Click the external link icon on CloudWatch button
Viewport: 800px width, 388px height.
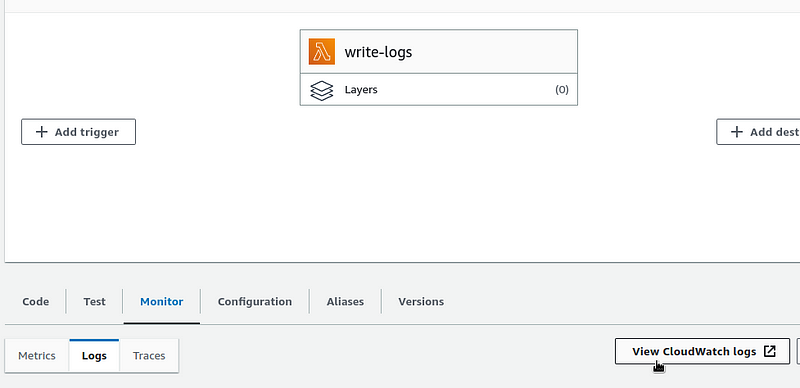[769, 351]
